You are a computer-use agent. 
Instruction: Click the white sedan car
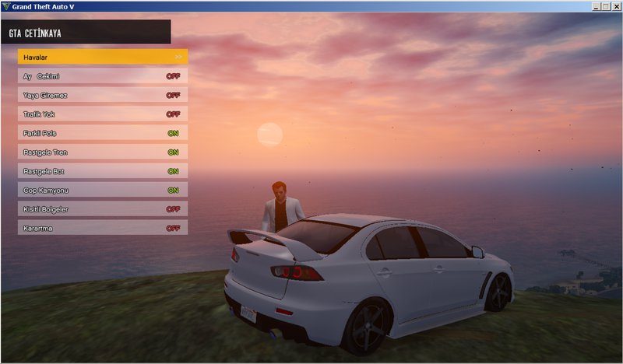[368, 283]
